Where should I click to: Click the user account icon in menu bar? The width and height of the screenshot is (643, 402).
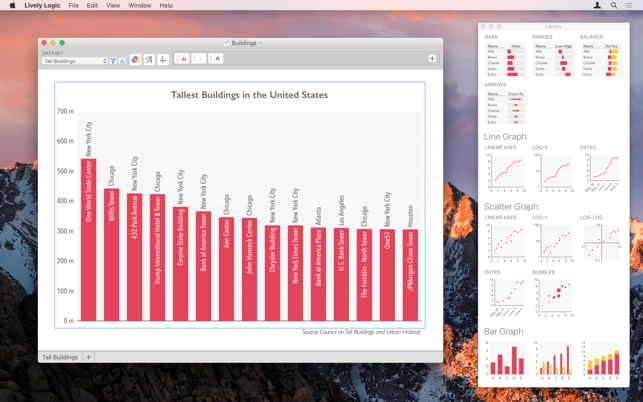tap(597, 5)
